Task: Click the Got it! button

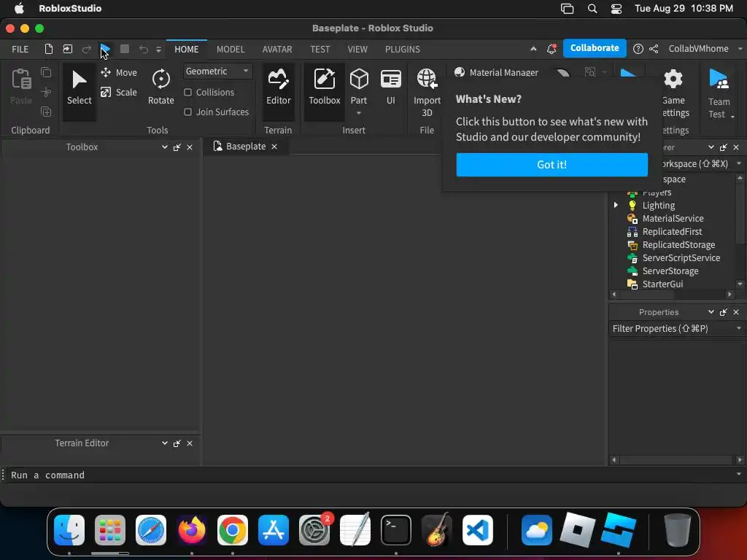Action: pyautogui.click(x=551, y=164)
